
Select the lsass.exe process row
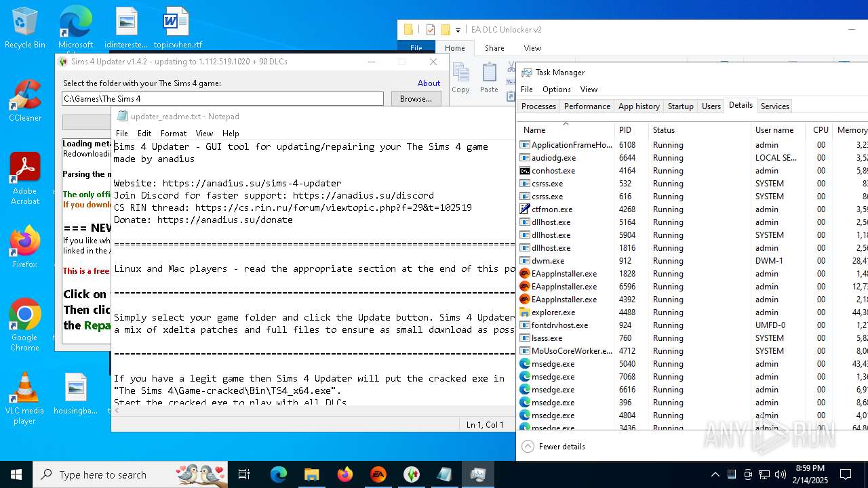pos(692,338)
